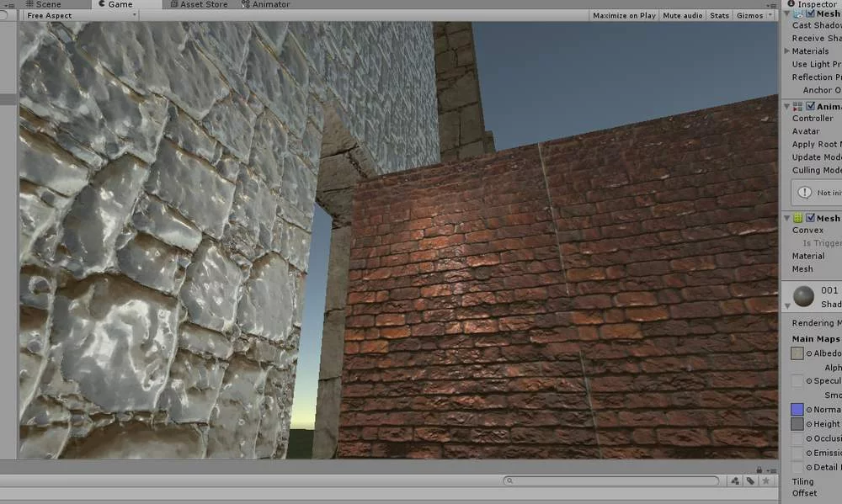Screen dimensions: 842x504
Task: Click the Specular texture slot
Action: [797, 380]
